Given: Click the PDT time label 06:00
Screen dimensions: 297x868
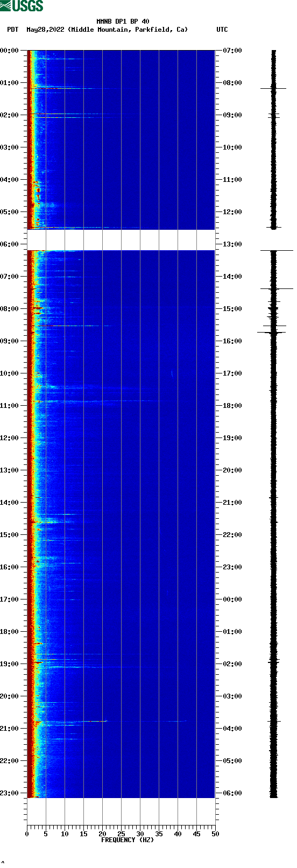Looking at the screenshot, I should [x=9, y=244].
